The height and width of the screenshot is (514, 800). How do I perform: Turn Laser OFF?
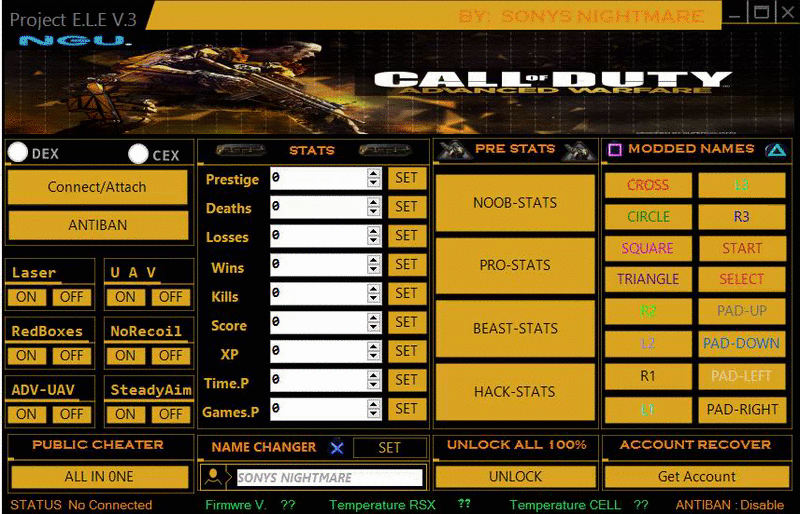click(72, 297)
